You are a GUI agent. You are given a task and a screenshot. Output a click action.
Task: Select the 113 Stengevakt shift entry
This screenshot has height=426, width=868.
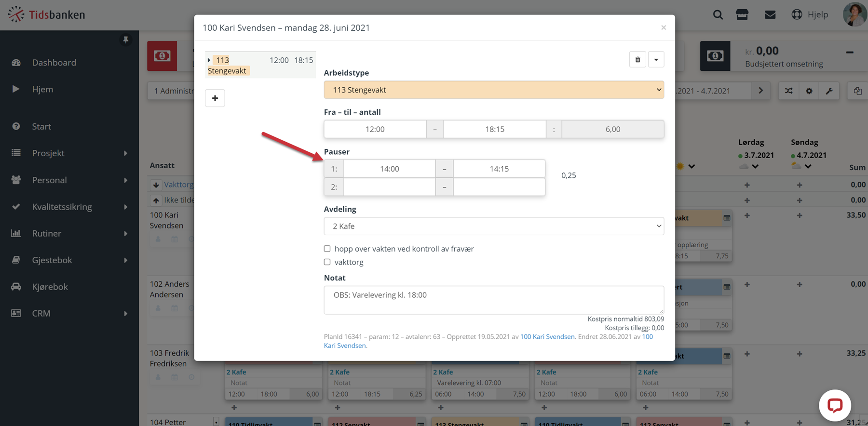tap(260, 65)
